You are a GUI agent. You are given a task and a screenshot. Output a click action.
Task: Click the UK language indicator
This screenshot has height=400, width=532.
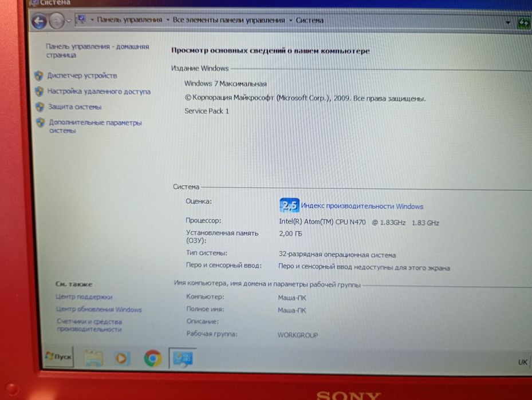click(x=522, y=362)
